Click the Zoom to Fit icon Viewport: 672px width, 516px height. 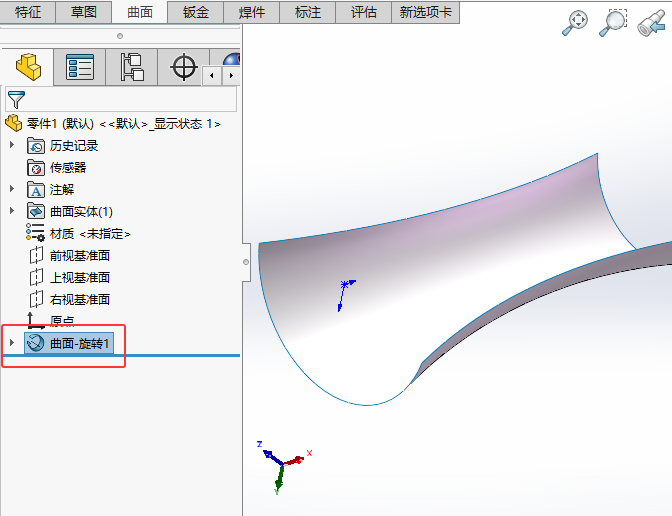click(x=575, y=23)
